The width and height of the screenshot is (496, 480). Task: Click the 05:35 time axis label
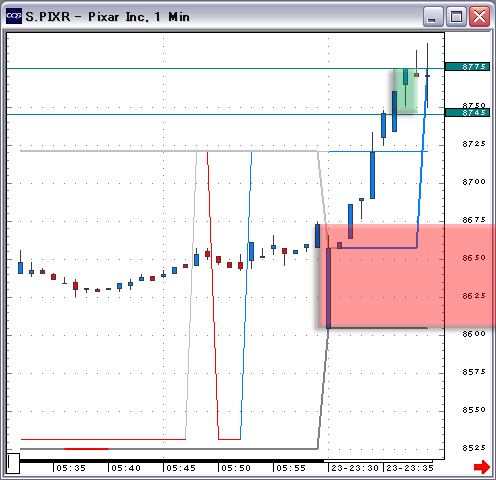point(71,468)
